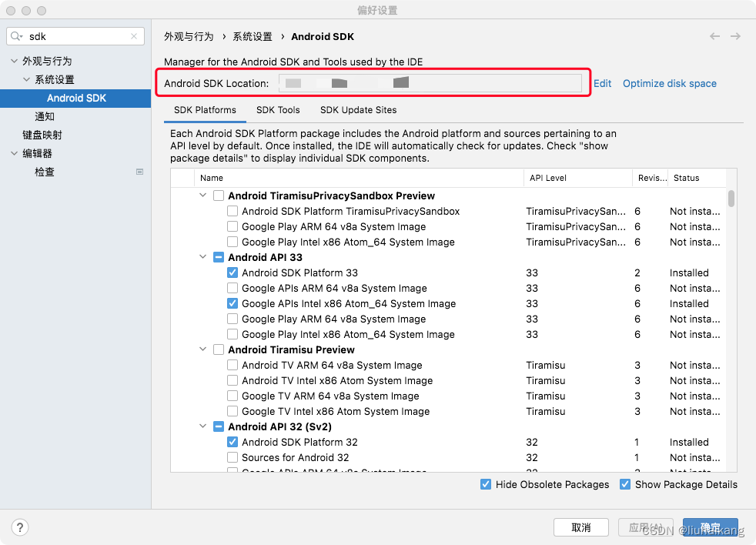Navigate forward with the right arrow
Screen dimensions: 756x545
pyautogui.click(x=735, y=36)
